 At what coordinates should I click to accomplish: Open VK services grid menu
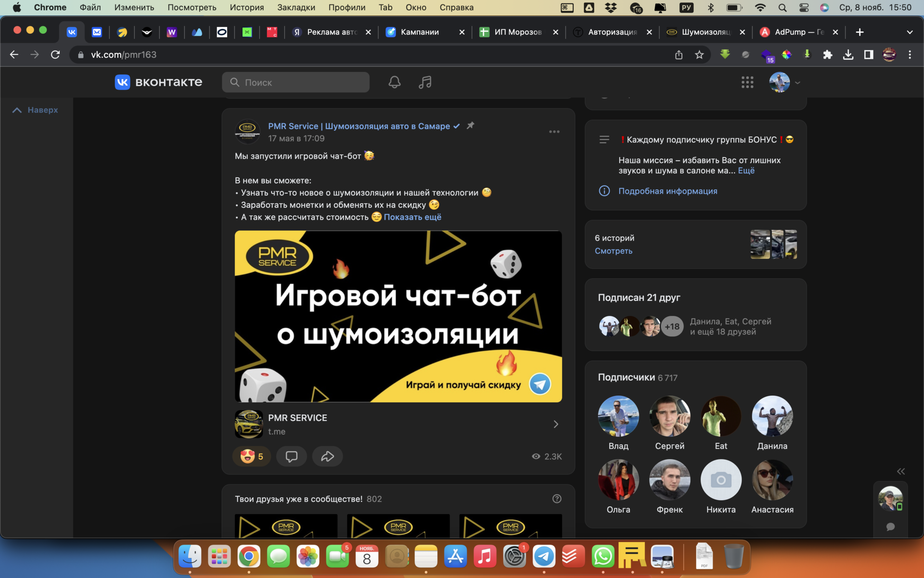coord(747,82)
